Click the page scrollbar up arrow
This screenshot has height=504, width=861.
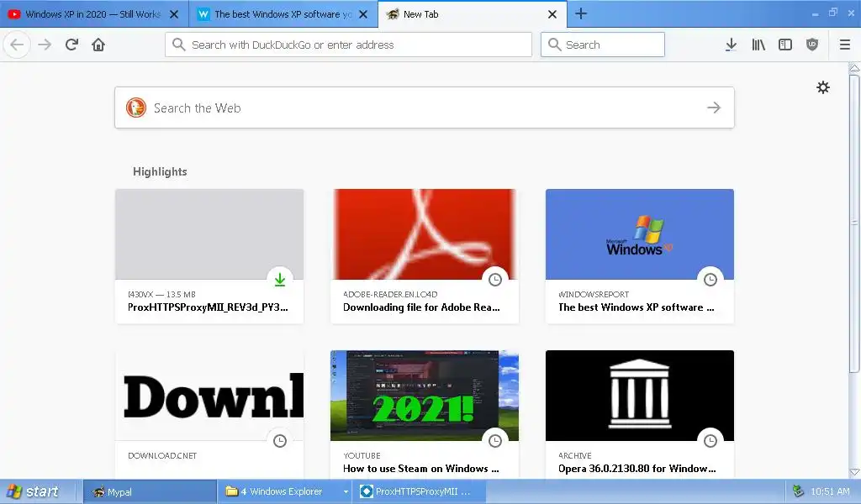coord(854,68)
